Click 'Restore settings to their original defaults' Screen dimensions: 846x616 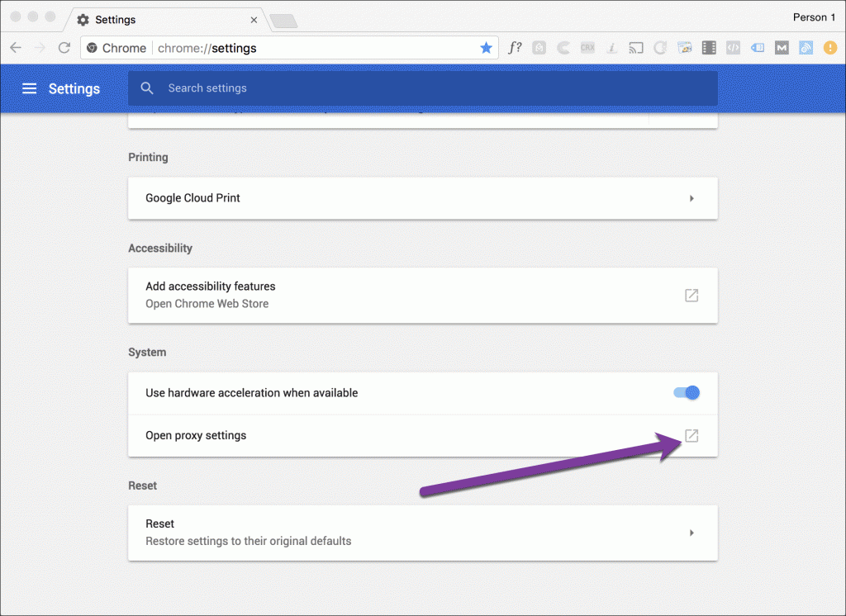point(248,541)
